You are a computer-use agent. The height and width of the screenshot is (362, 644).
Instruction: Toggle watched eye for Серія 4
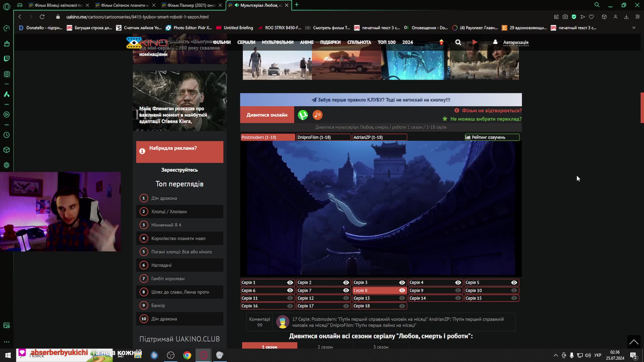[458, 283]
